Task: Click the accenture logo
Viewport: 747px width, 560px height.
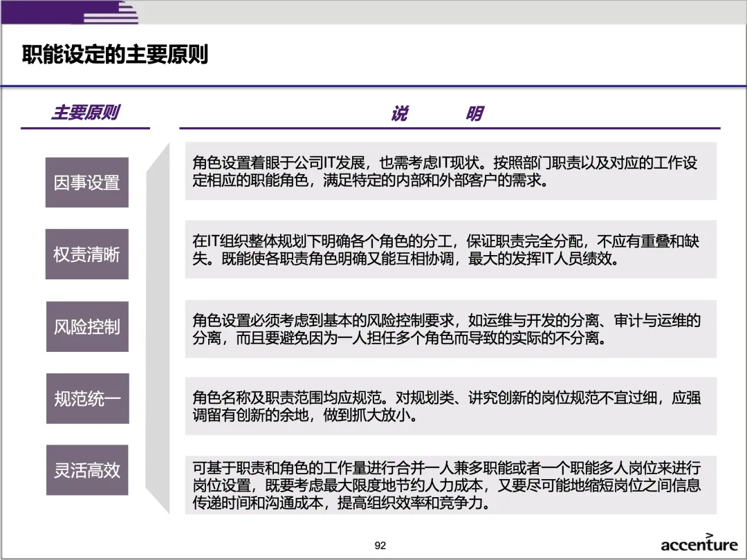Action: pyautogui.click(x=699, y=543)
